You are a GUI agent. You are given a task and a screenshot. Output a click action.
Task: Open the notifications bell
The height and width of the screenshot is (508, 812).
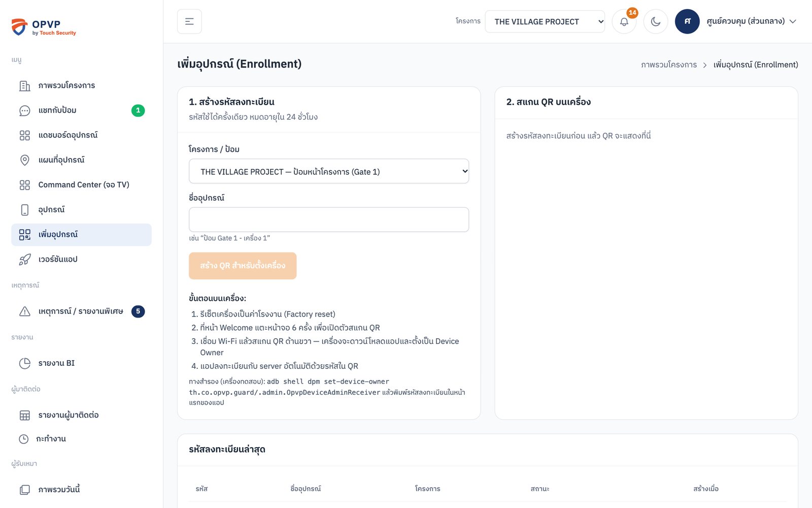[x=624, y=21]
